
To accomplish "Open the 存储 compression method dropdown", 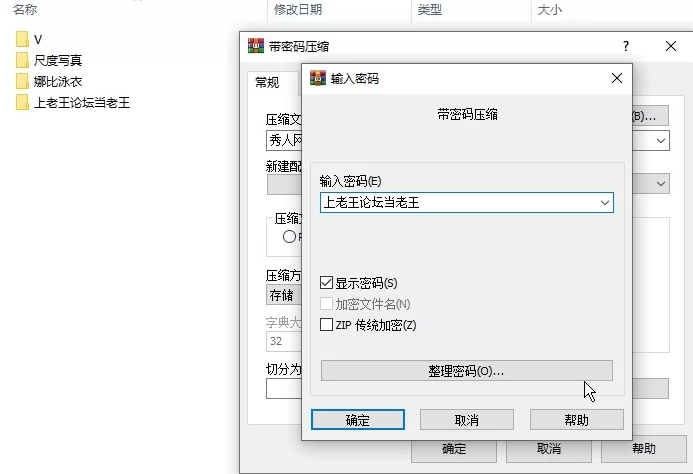I will click(x=284, y=295).
